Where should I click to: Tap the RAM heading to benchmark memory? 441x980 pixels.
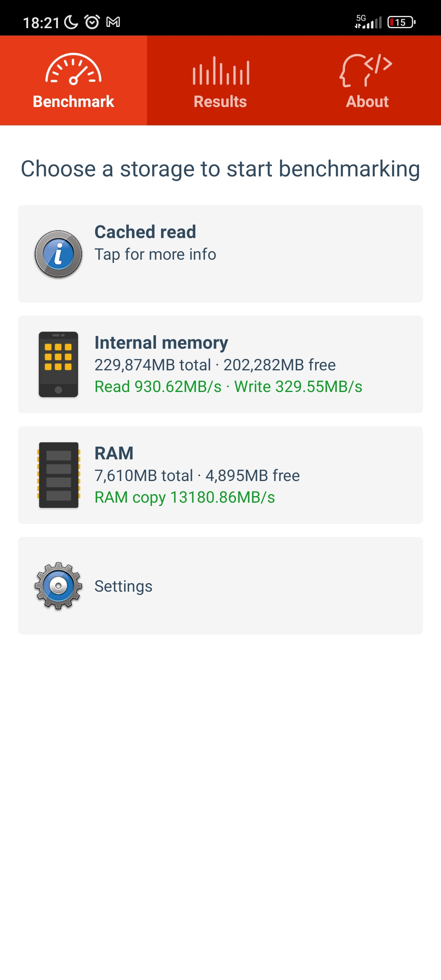(114, 453)
